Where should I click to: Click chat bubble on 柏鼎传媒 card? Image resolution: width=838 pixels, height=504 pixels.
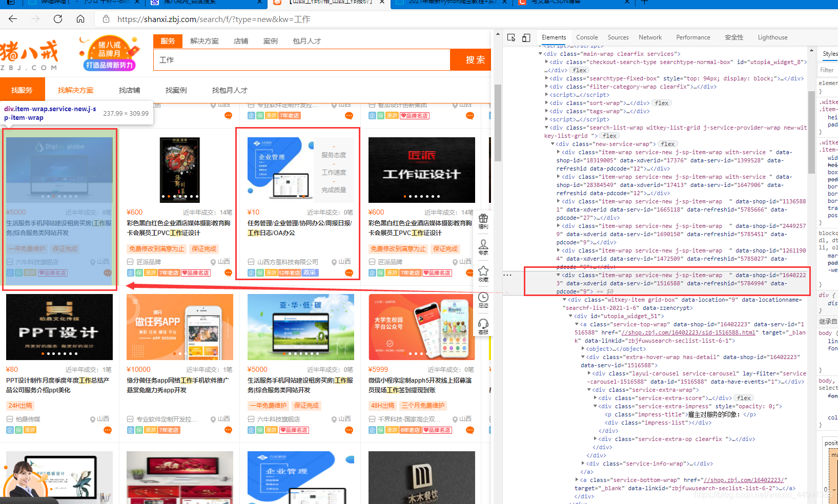click(x=108, y=430)
